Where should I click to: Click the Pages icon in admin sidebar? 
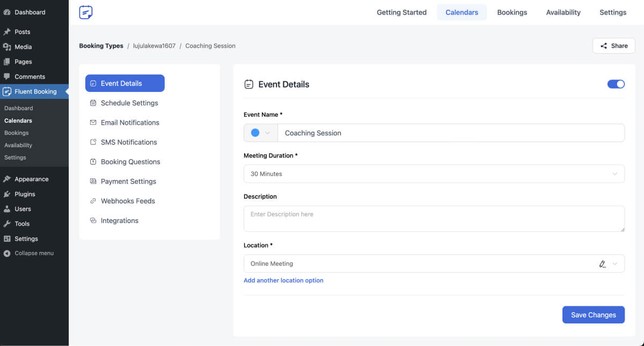[x=7, y=62]
